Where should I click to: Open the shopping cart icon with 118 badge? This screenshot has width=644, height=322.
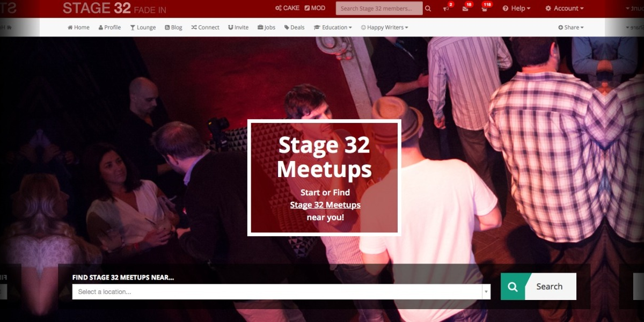pos(485,8)
